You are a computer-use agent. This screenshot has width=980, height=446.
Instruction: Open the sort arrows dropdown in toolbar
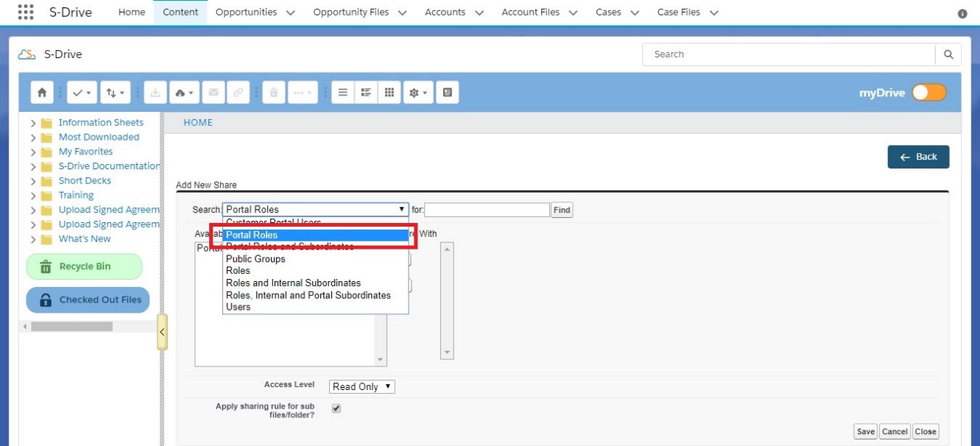115,93
